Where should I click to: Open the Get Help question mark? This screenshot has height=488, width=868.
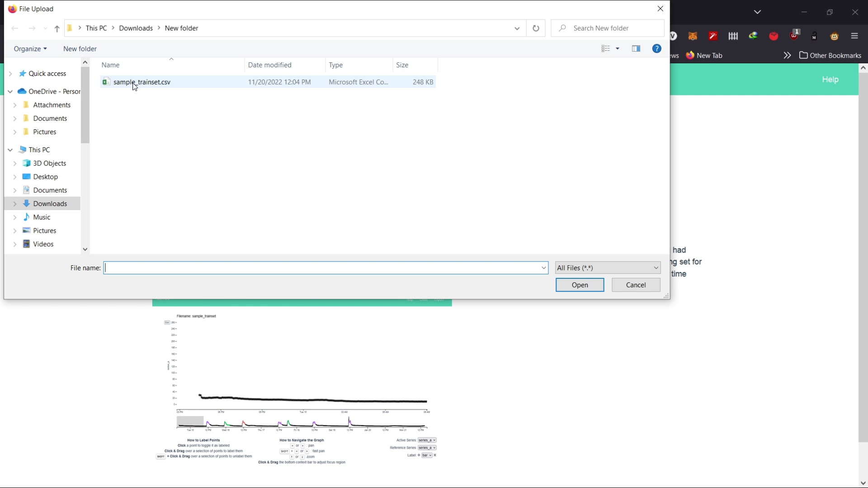656,48
